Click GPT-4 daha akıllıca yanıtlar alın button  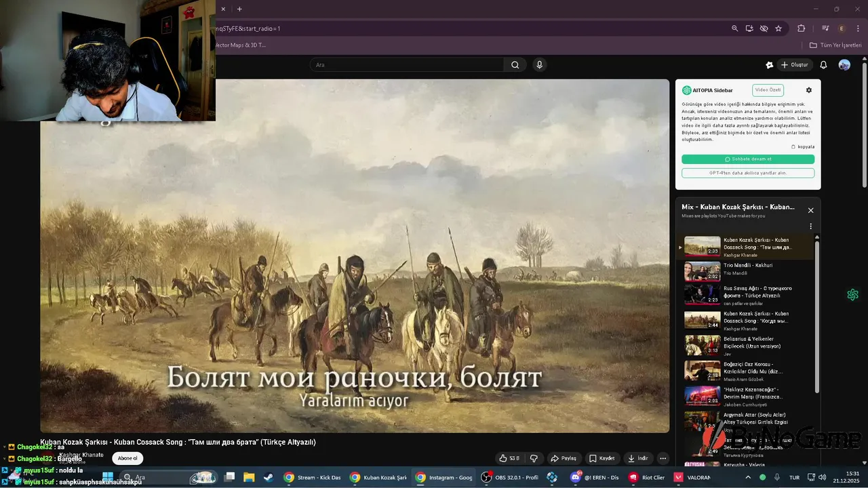coord(748,173)
